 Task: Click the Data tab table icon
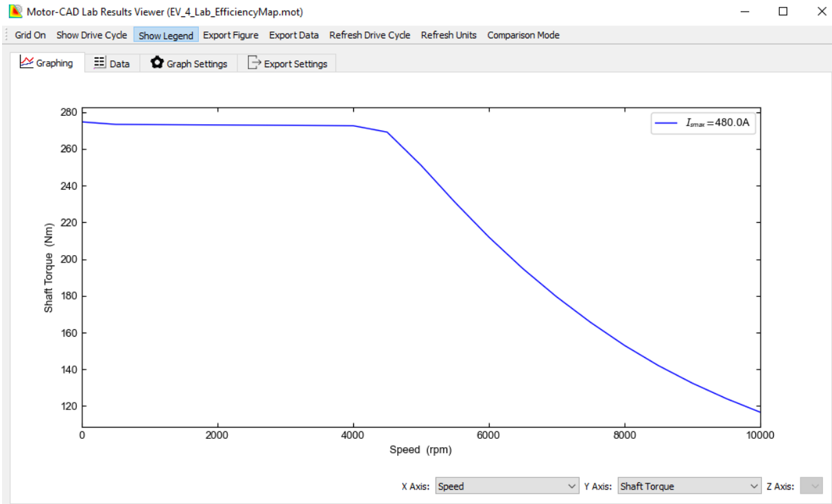[99, 63]
